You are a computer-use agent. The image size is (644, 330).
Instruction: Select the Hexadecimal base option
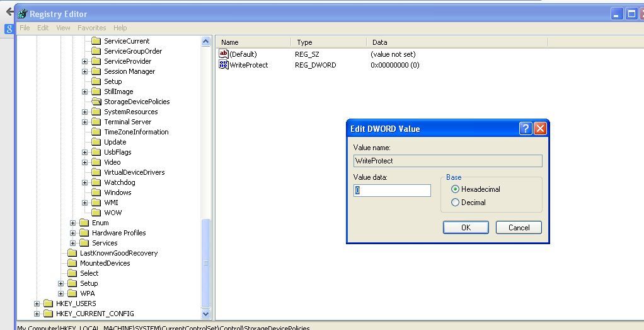pyautogui.click(x=456, y=189)
